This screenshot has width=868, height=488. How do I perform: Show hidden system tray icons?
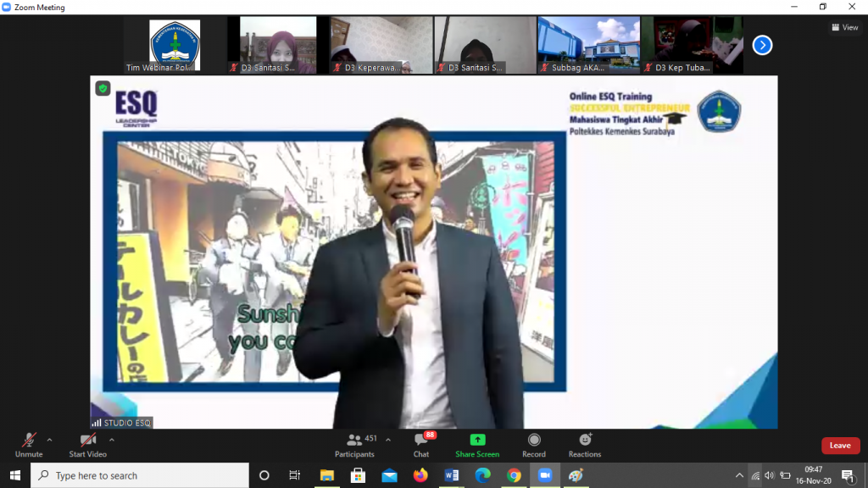click(x=739, y=475)
